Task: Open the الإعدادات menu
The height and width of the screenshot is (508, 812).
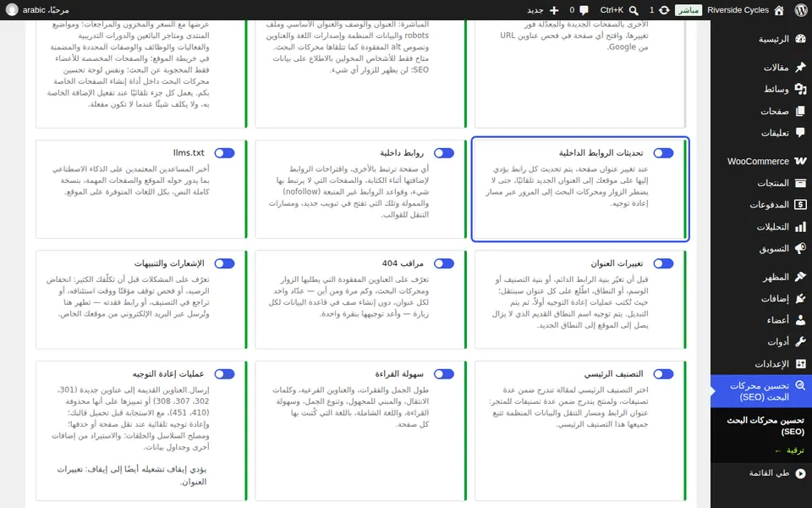Action: pos(761,364)
